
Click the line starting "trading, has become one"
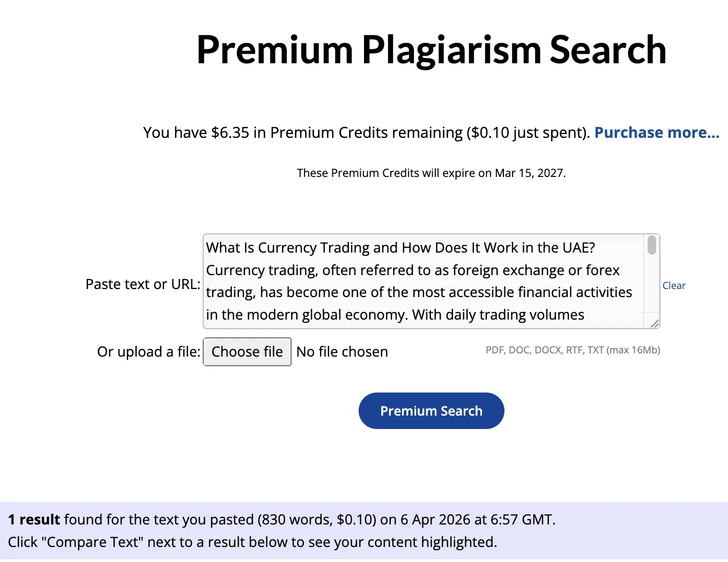point(419,292)
